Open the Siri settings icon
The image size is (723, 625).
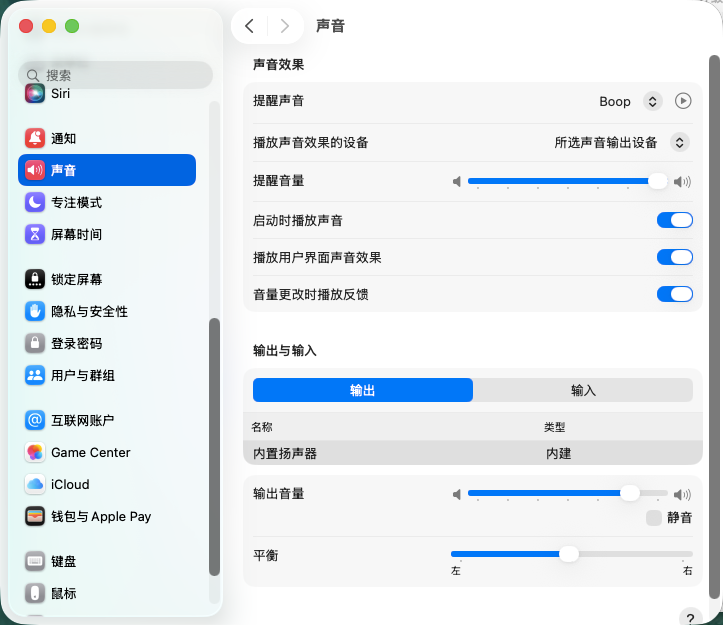point(35,94)
